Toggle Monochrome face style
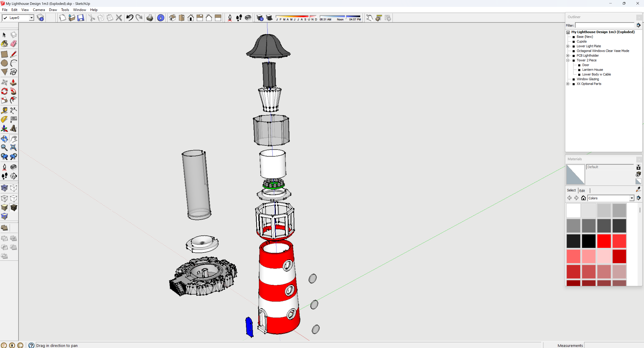This screenshot has width=644, height=348. (4, 217)
